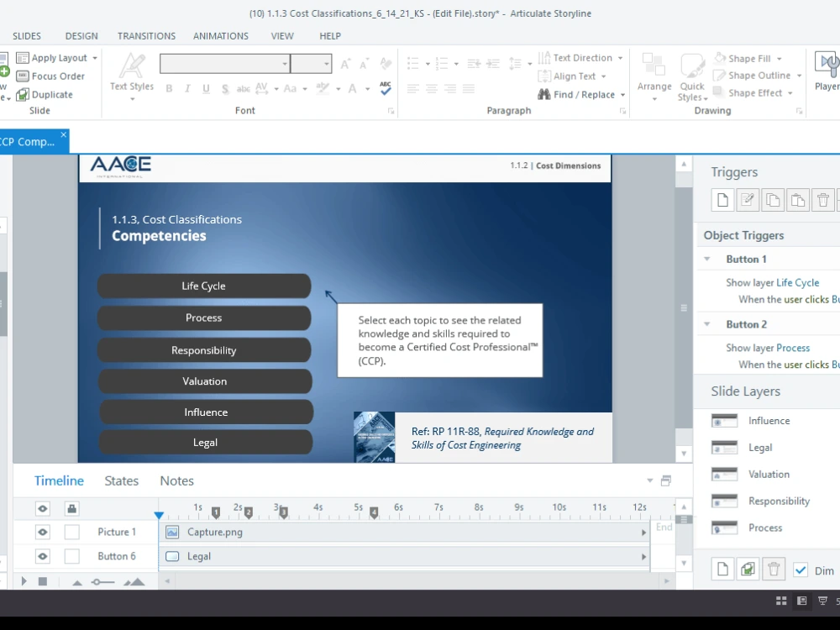Open the VIEW ribbon tab
840x630 pixels.
coord(282,36)
